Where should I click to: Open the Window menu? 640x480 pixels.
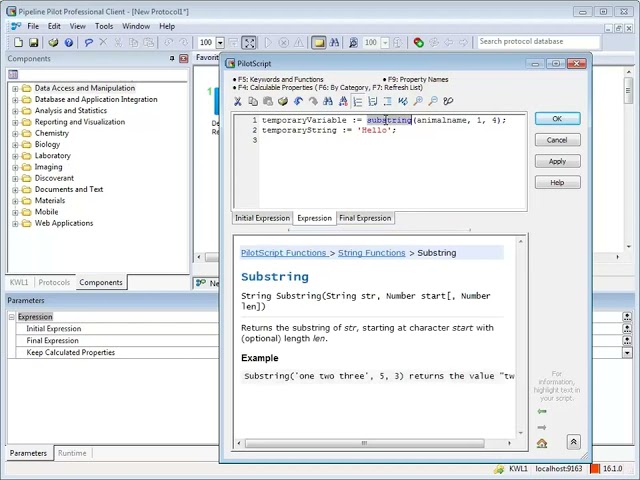pos(136,26)
